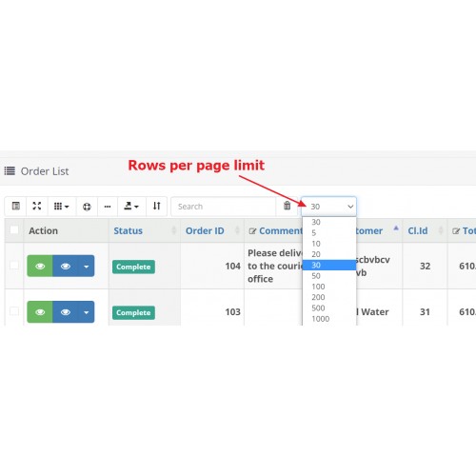Check the checkbox for order 104
The height and width of the screenshot is (476, 476).
pyautogui.click(x=14, y=265)
